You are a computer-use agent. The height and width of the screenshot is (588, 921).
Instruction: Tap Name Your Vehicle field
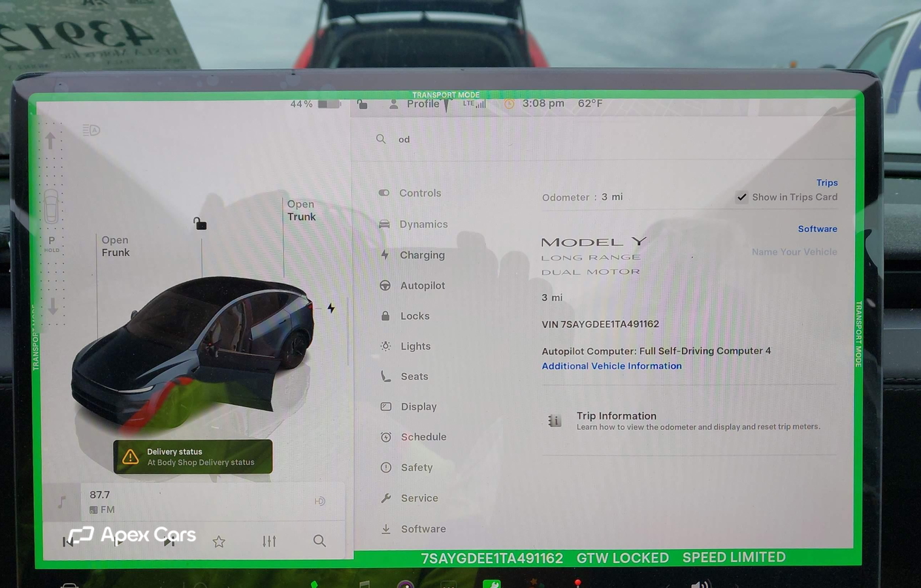click(x=794, y=252)
